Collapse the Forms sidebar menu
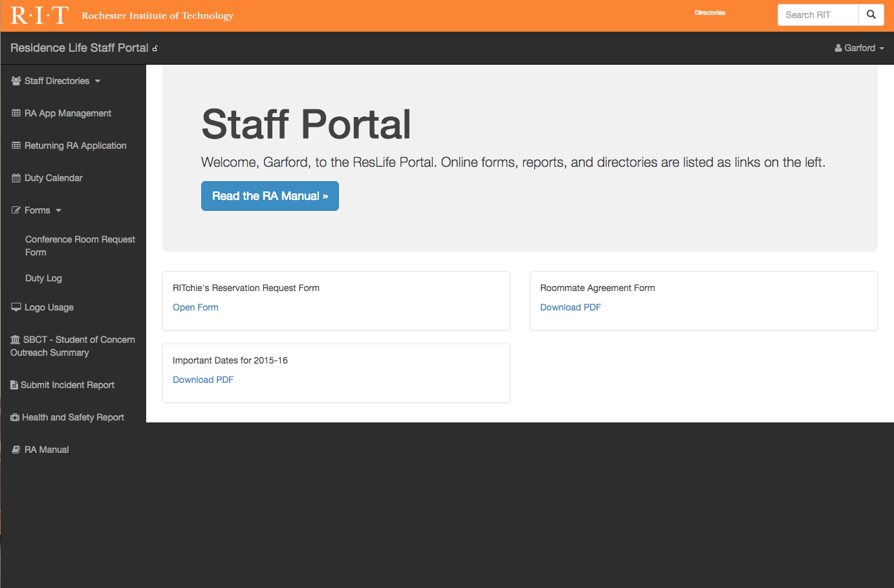Screen dimensions: 894x588 37,210
